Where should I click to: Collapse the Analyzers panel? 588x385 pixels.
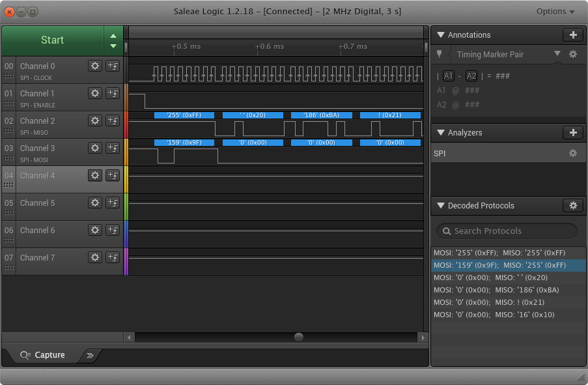tap(441, 132)
